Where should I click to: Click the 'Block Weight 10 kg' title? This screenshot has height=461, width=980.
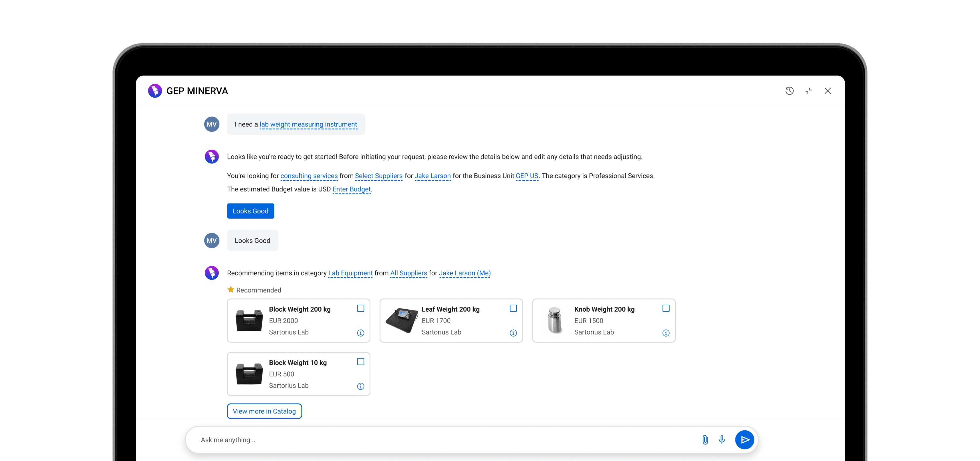pos(298,362)
